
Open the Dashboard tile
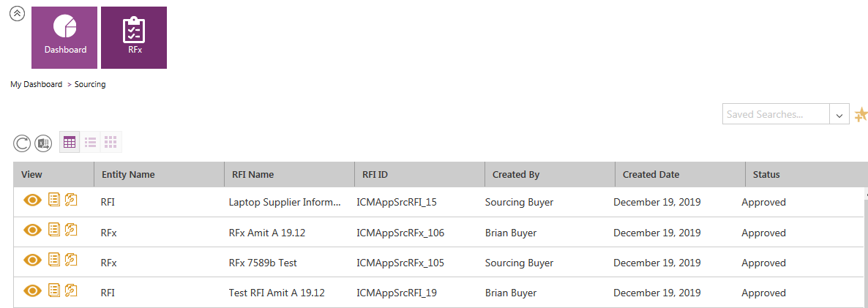64,37
